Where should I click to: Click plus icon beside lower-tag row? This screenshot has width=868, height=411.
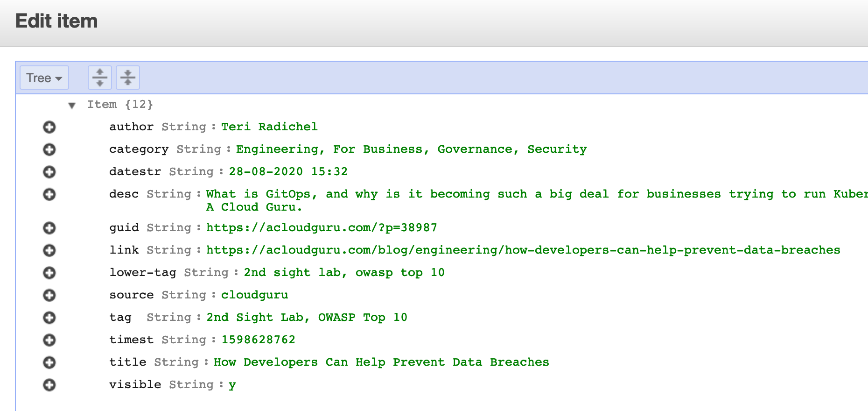tap(49, 273)
